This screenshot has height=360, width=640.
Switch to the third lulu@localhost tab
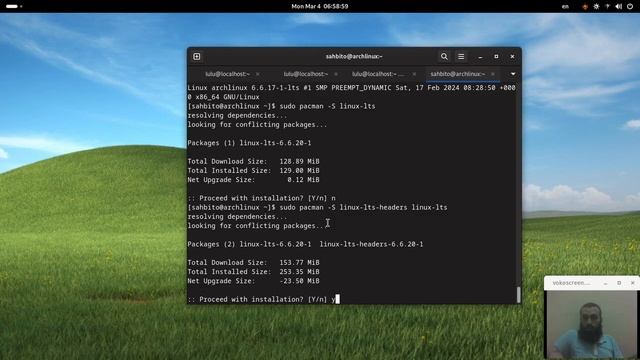378,74
